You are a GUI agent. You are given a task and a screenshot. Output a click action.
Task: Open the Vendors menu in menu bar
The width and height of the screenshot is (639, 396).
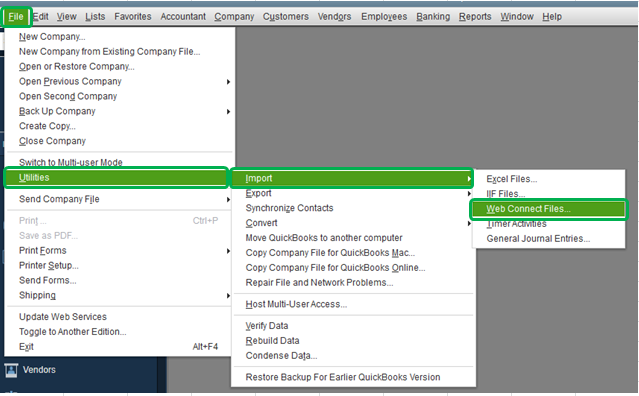334,17
